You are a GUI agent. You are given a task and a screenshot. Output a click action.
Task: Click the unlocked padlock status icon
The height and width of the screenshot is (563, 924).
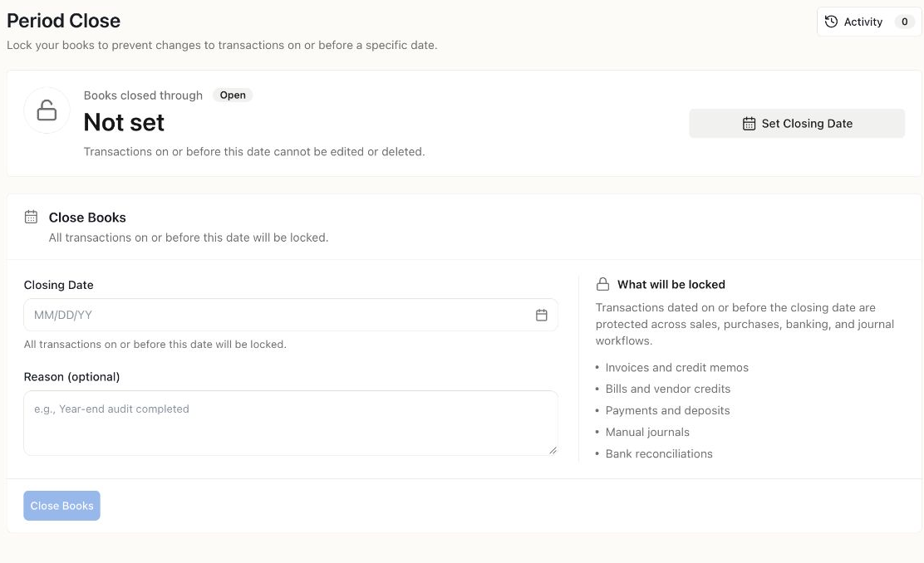coord(47,110)
